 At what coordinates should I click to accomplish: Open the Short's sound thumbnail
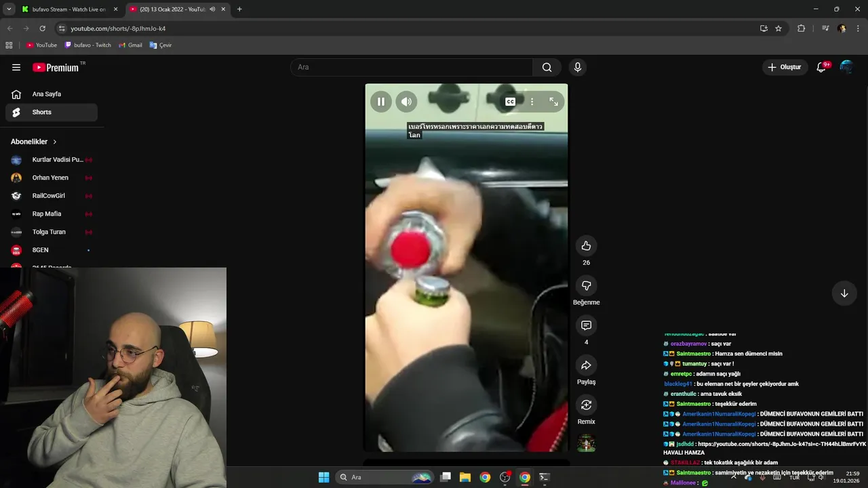(x=586, y=443)
